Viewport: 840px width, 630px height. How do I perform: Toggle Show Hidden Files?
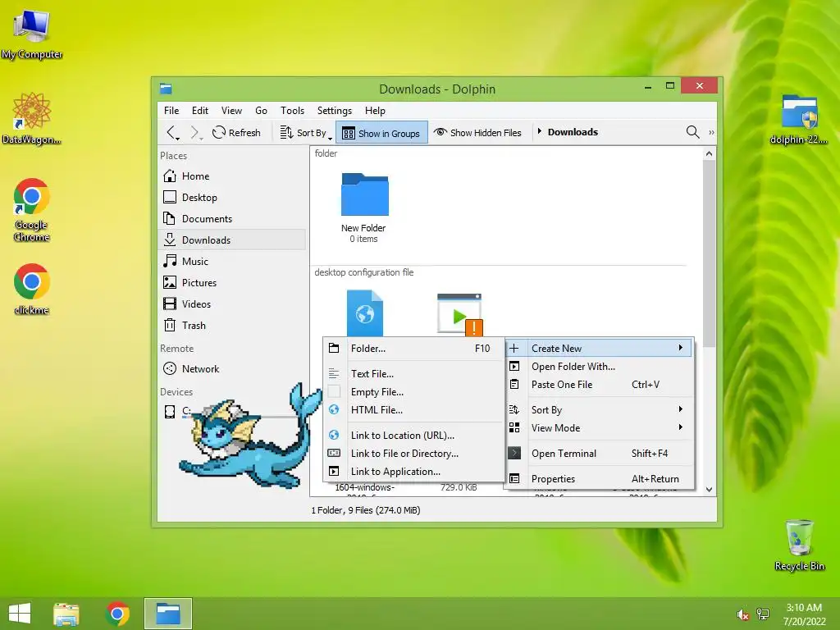477,132
